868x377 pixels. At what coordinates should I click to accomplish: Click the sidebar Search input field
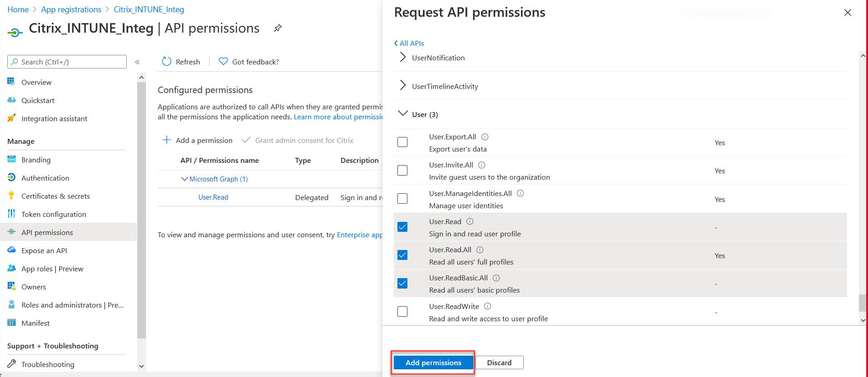(x=67, y=62)
